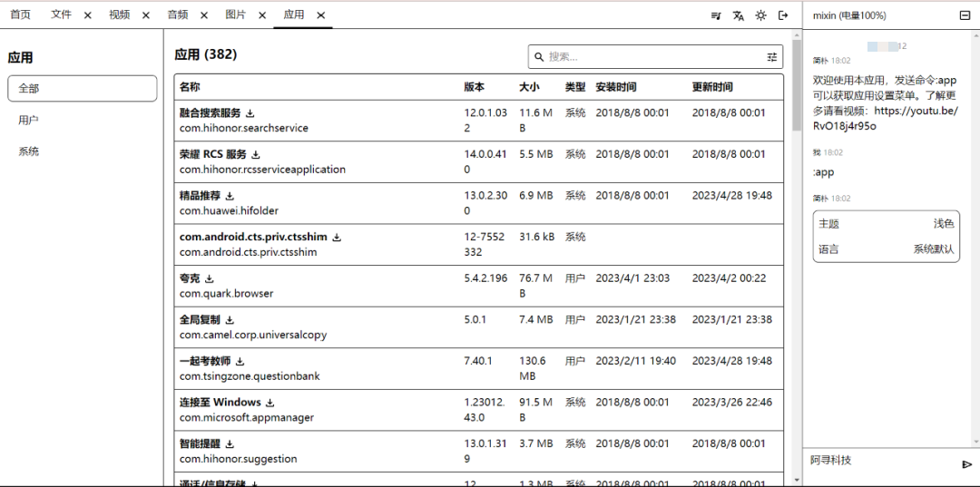Download the 荣耀 RCS 服务 package
This screenshot has width=980, height=487.
[x=256, y=154]
